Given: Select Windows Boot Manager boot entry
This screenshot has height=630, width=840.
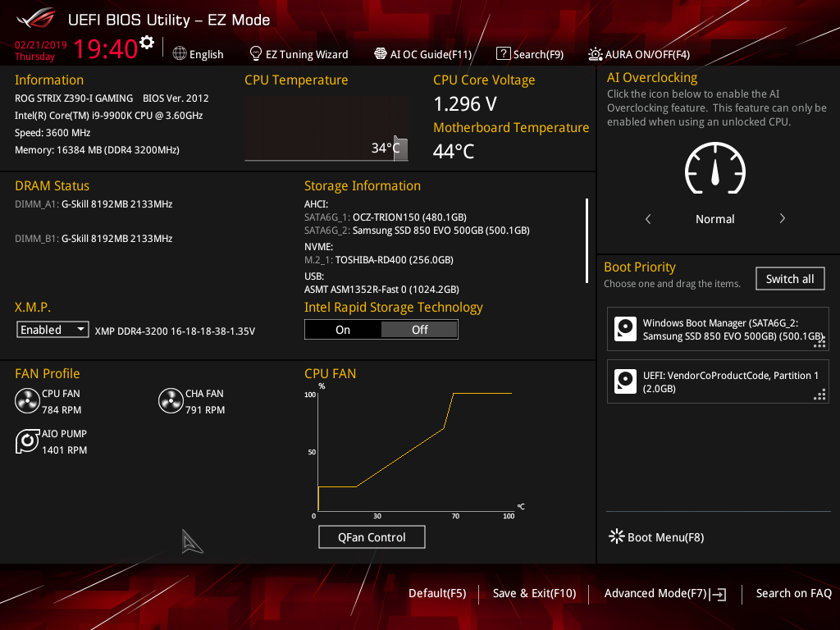Looking at the screenshot, I should click(718, 329).
